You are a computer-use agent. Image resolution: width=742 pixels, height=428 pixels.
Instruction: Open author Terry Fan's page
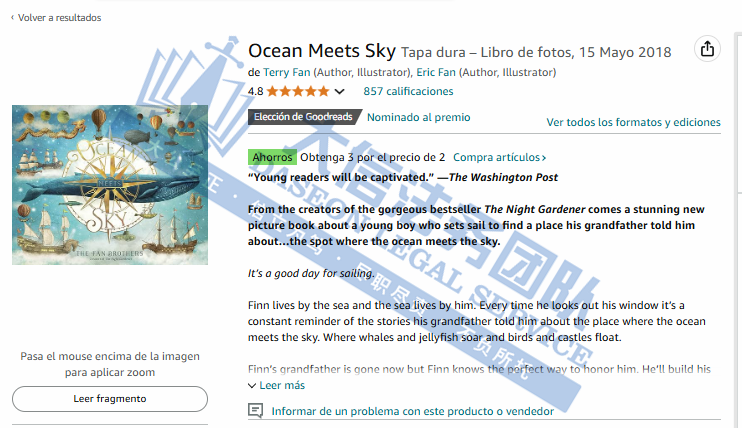click(x=286, y=72)
